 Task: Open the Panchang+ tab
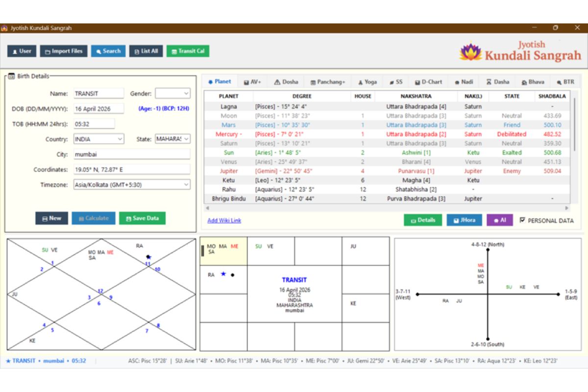328,82
